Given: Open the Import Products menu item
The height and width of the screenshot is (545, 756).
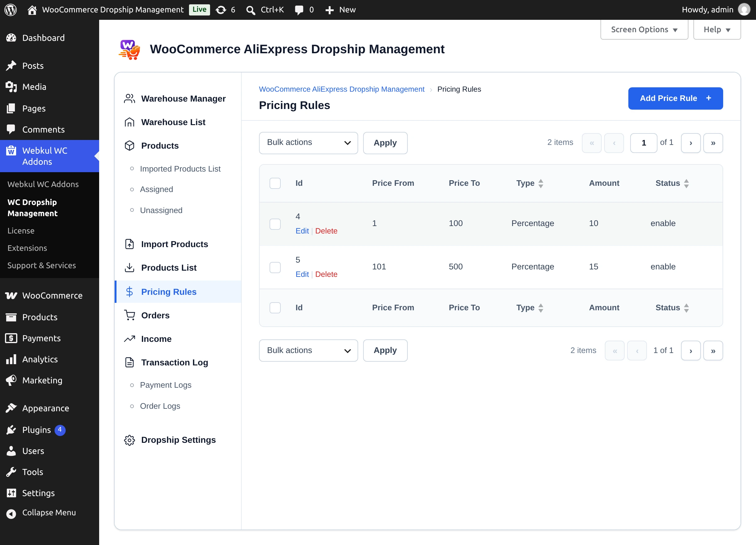Looking at the screenshot, I should (x=178, y=244).
